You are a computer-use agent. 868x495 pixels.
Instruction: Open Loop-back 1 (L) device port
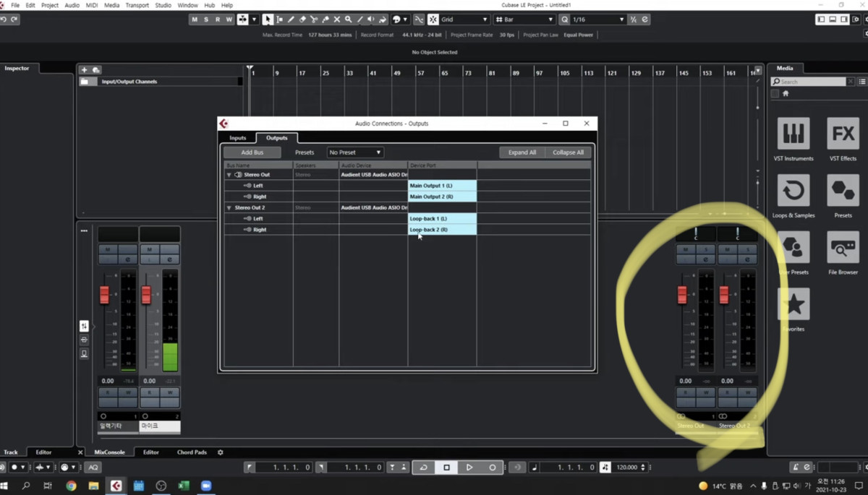[442, 218]
